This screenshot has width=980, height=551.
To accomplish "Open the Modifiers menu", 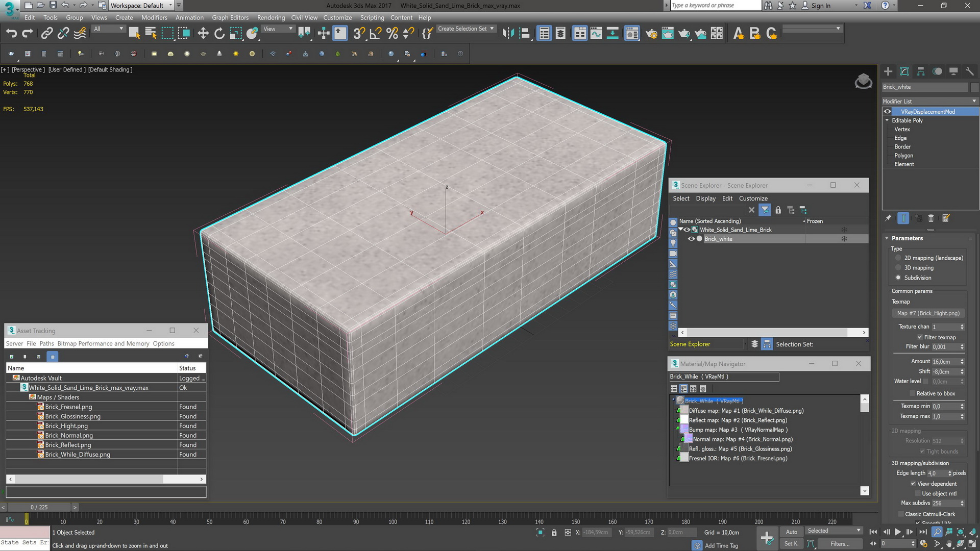I will click(154, 17).
